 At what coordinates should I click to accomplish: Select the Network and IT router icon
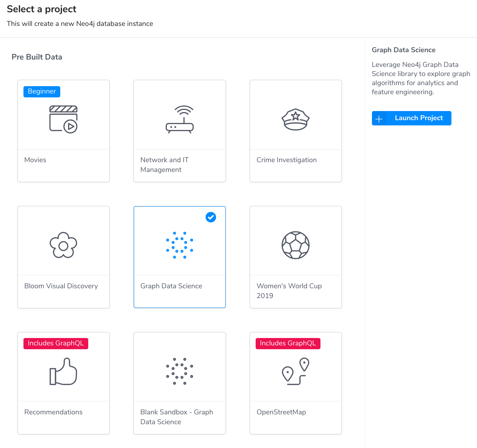(180, 119)
